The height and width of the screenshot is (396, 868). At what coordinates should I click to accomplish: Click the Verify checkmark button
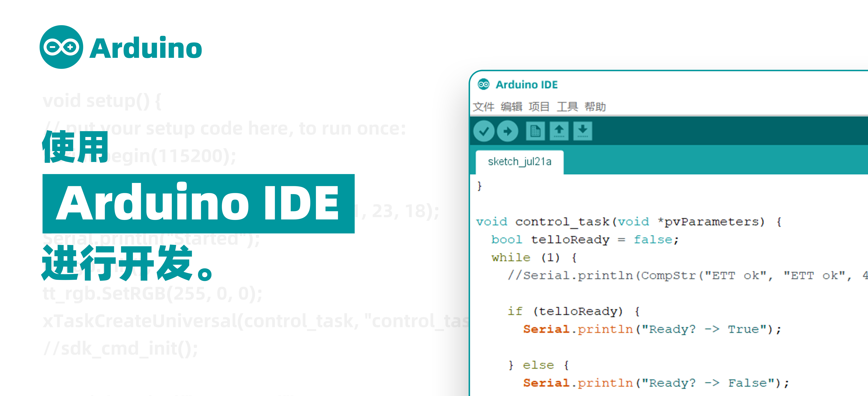coord(484,131)
